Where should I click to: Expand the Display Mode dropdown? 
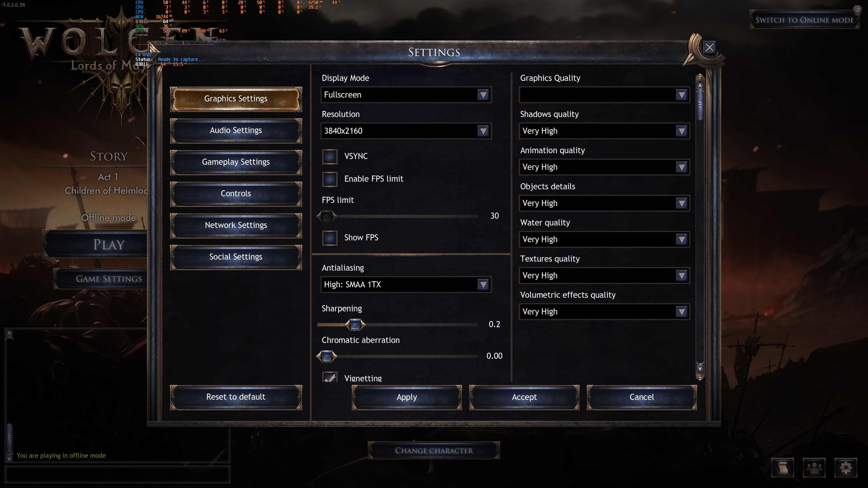pyautogui.click(x=406, y=95)
